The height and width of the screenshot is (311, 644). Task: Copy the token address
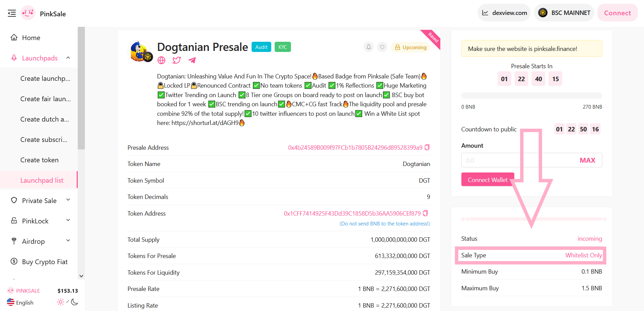point(425,213)
